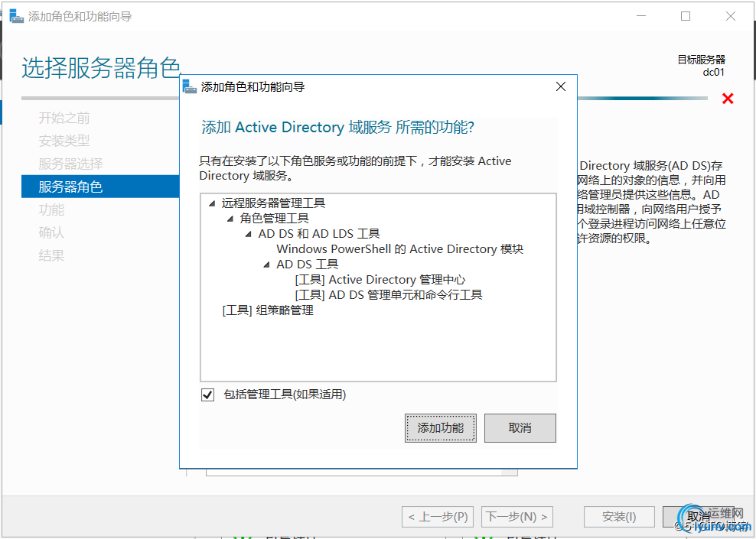Viewport: 756px width, 539px height.
Task: Select the 服务器角色 wizard step
Action: point(100,187)
